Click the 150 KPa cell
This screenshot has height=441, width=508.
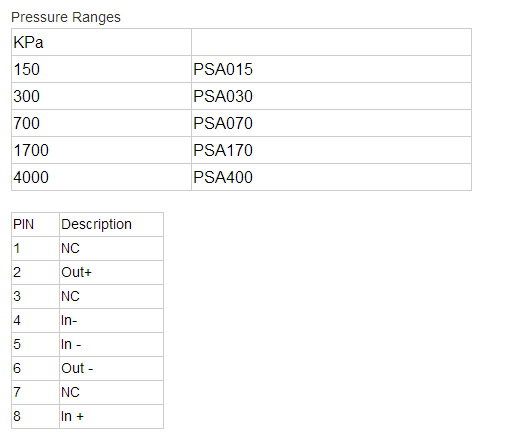(101, 69)
